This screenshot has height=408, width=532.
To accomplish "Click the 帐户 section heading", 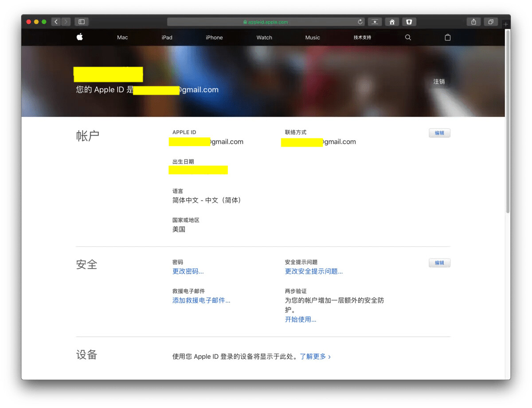I will (x=88, y=136).
